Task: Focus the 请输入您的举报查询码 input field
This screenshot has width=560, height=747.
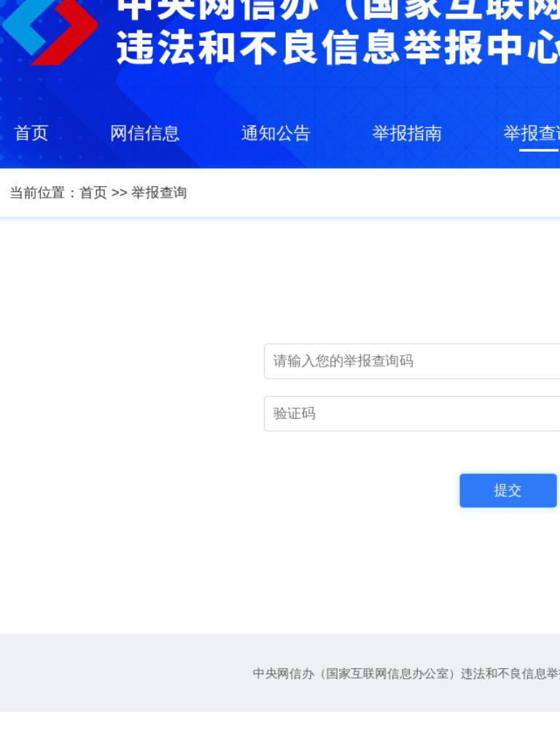Action: pos(412,361)
